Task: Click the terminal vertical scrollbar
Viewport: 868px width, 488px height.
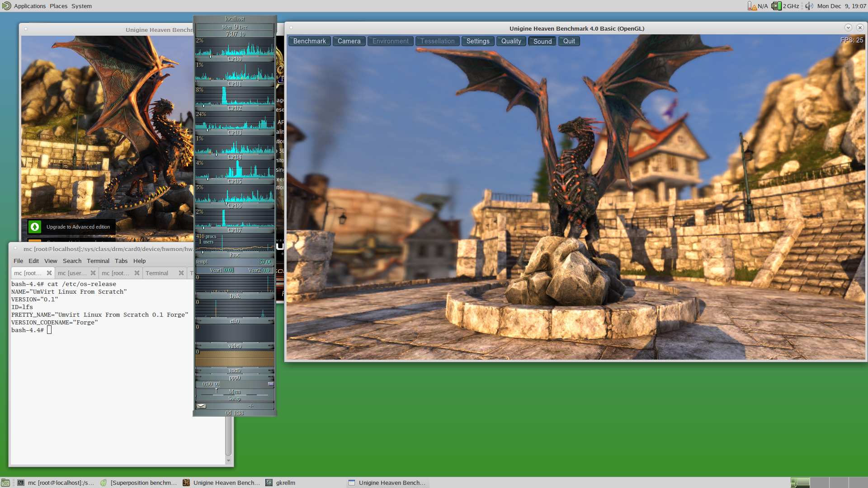Action: [x=228, y=436]
